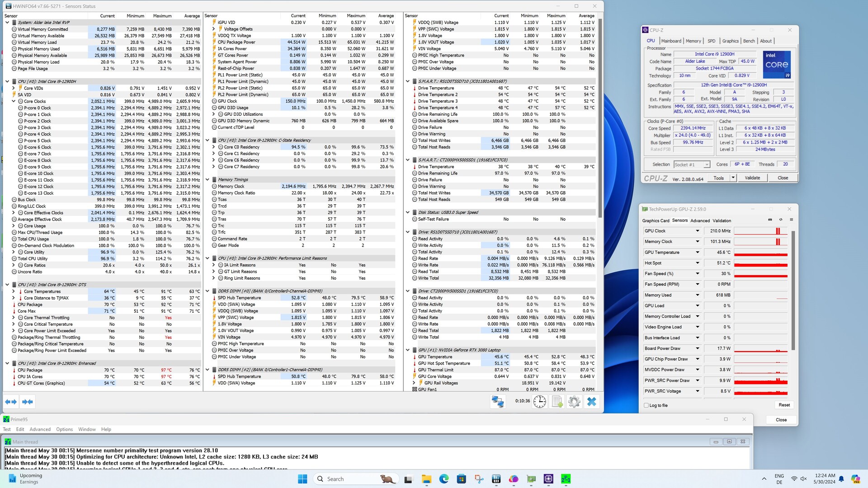
Task: Click GPU-Z screenshot camera icon
Action: pyautogui.click(x=770, y=220)
